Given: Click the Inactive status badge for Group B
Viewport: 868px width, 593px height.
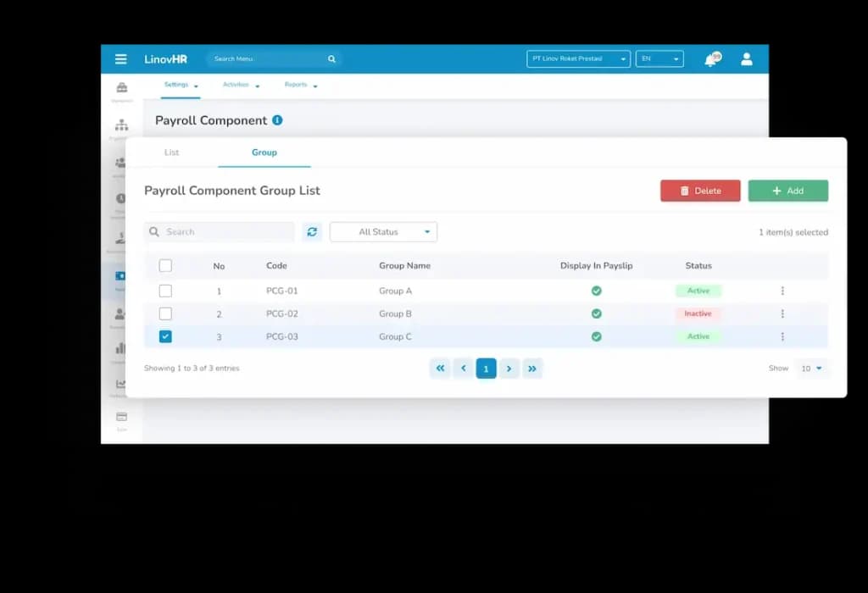Looking at the screenshot, I should click(x=698, y=313).
